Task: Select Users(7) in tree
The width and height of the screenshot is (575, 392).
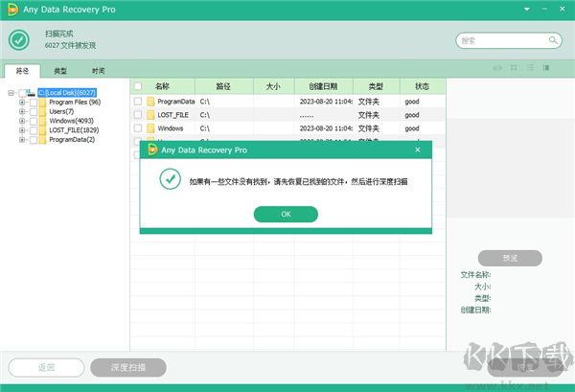Action: pos(61,111)
